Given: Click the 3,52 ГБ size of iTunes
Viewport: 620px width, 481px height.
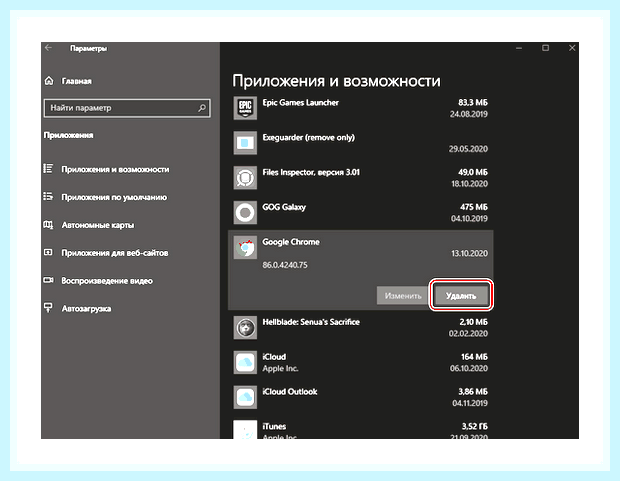Looking at the screenshot, I should coord(474,426).
